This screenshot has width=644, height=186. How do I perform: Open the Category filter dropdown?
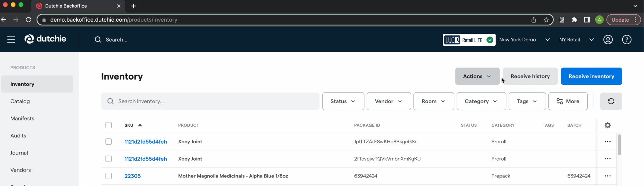(481, 101)
